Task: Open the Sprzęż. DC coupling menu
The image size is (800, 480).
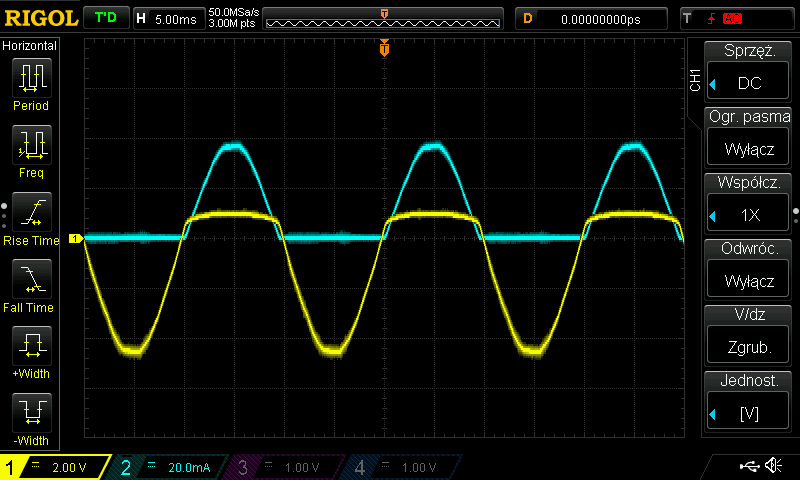Action: [748, 71]
